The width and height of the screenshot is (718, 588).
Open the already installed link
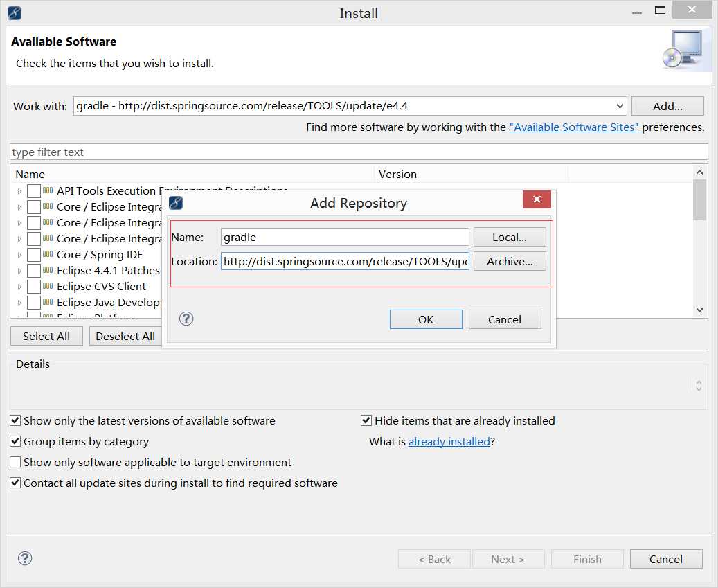[x=449, y=441]
